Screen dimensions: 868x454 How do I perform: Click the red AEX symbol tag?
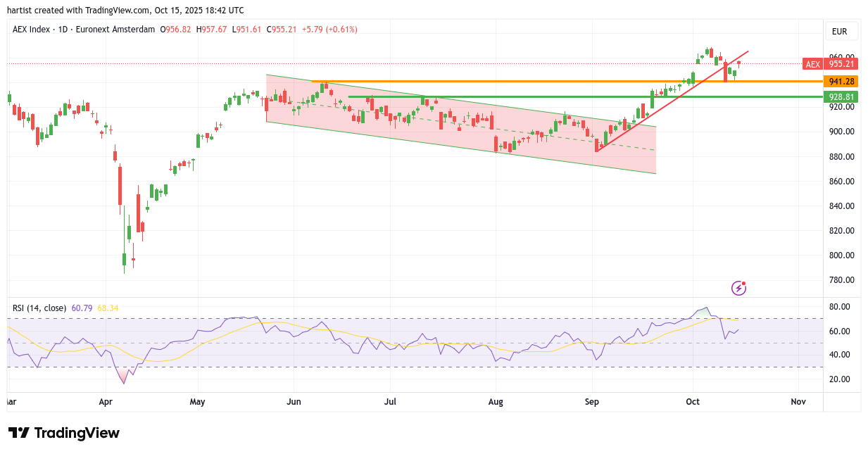812,64
